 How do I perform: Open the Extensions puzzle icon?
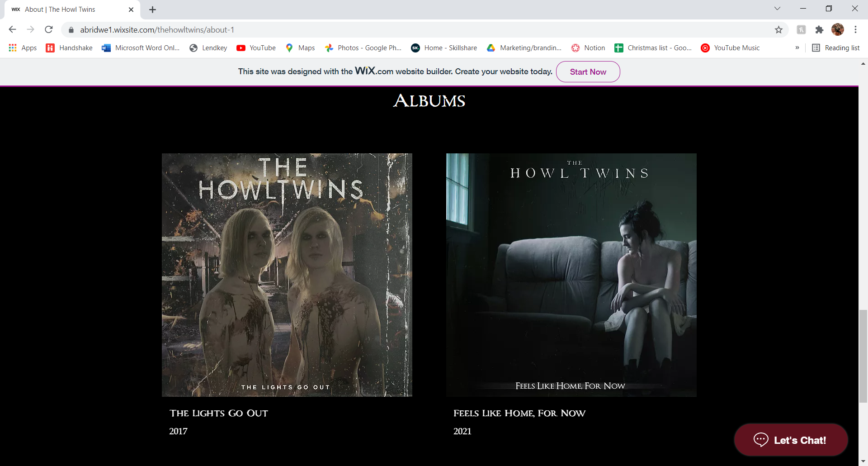click(x=819, y=30)
